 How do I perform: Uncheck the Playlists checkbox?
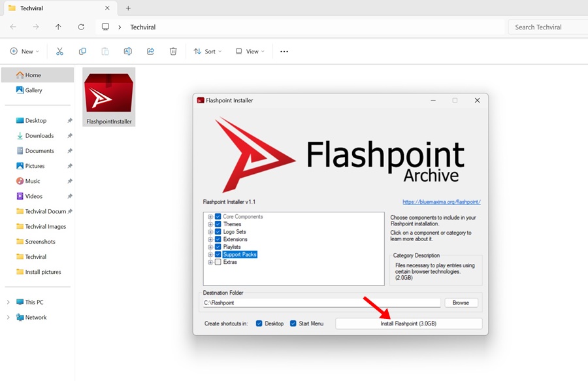[x=218, y=247]
